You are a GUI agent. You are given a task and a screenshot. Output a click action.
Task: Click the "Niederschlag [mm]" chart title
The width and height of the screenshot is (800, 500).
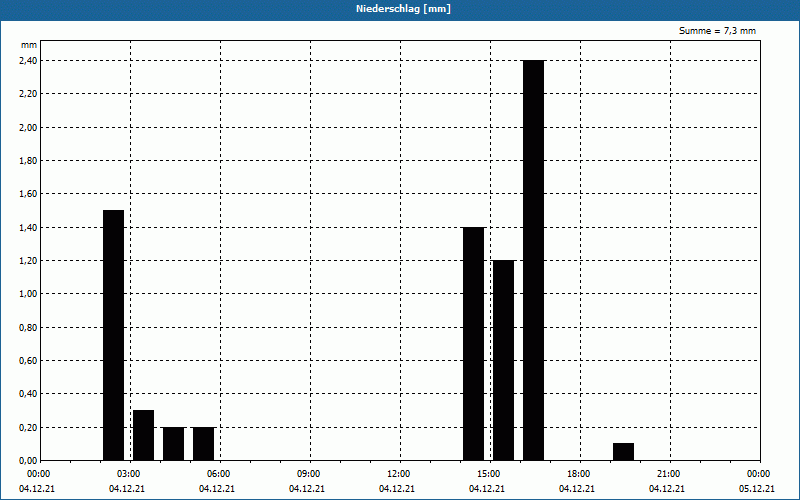(x=403, y=9)
